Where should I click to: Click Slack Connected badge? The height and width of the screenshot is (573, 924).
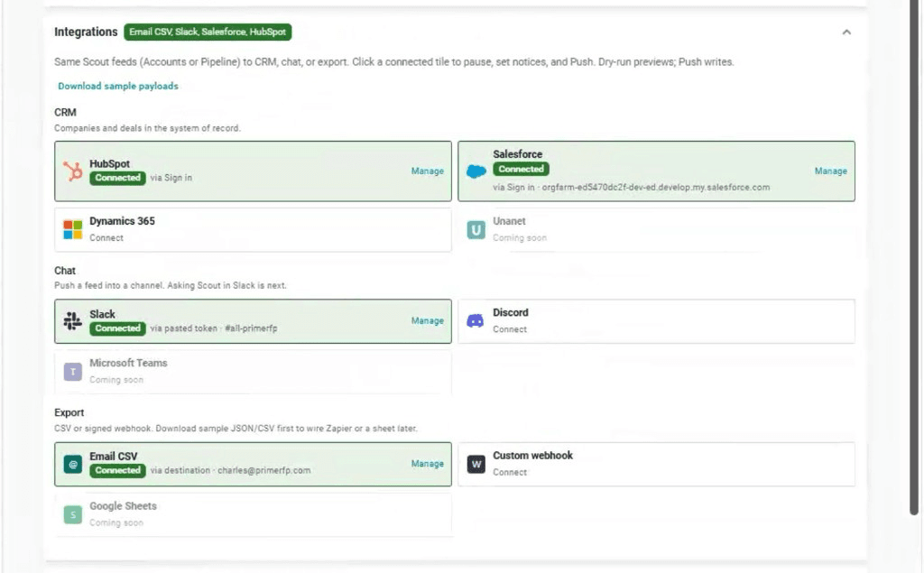tap(118, 328)
